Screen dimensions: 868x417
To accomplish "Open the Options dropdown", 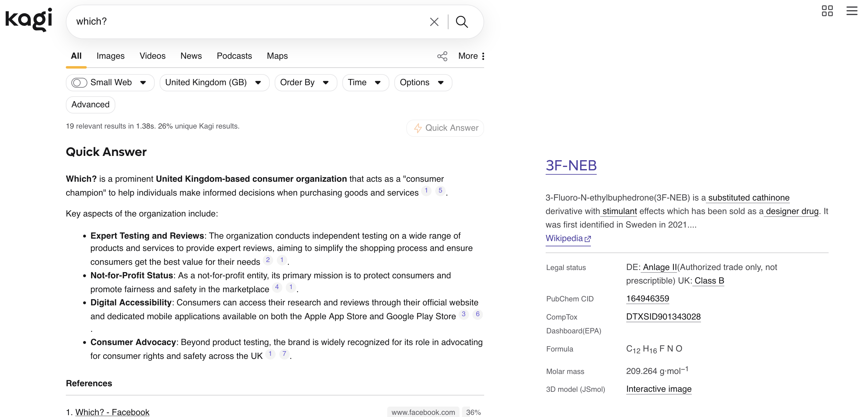I will pos(423,82).
